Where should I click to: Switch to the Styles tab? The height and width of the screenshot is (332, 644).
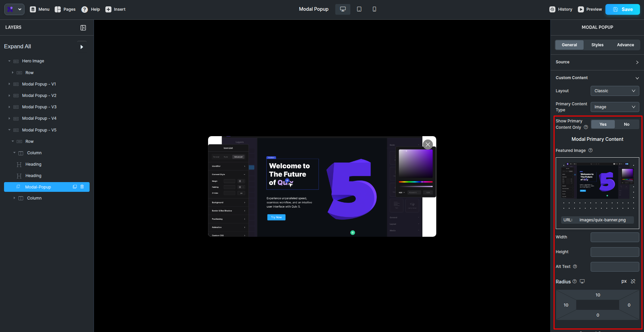coord(597,45)
